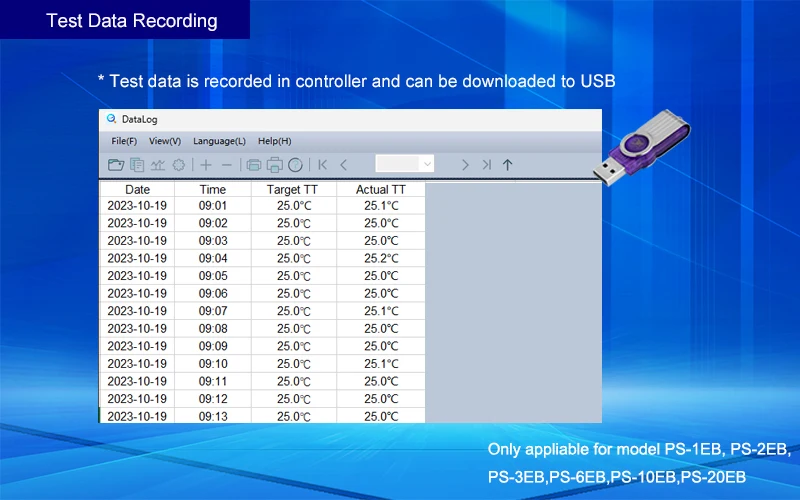Click the plus zoom-in icon
This screenshot has width=800, height=500.
[x=206, y=165]
